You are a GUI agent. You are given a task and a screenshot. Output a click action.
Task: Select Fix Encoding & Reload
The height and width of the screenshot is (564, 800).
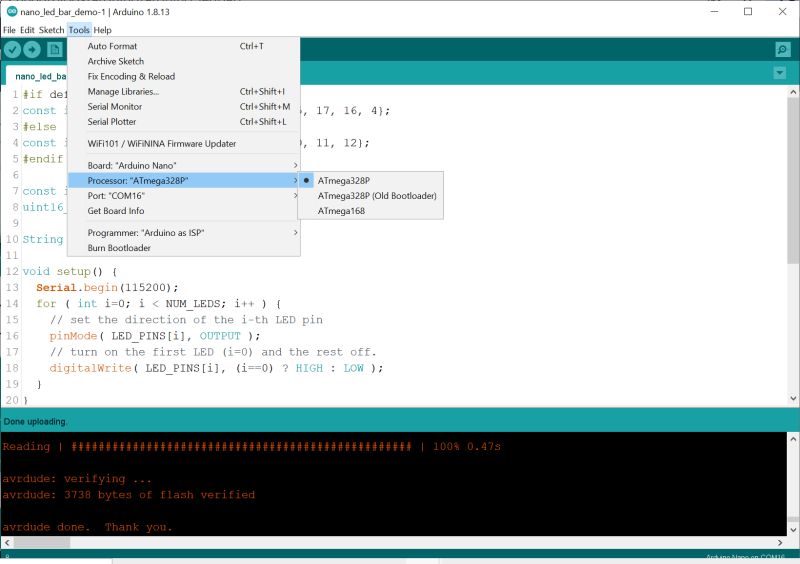coord(184,77)
